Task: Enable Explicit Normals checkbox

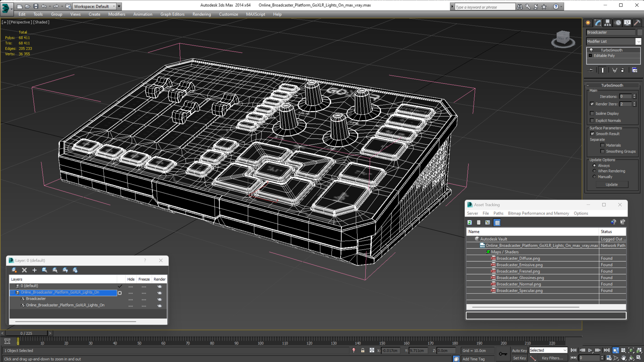Action: [x=592, y=120]
